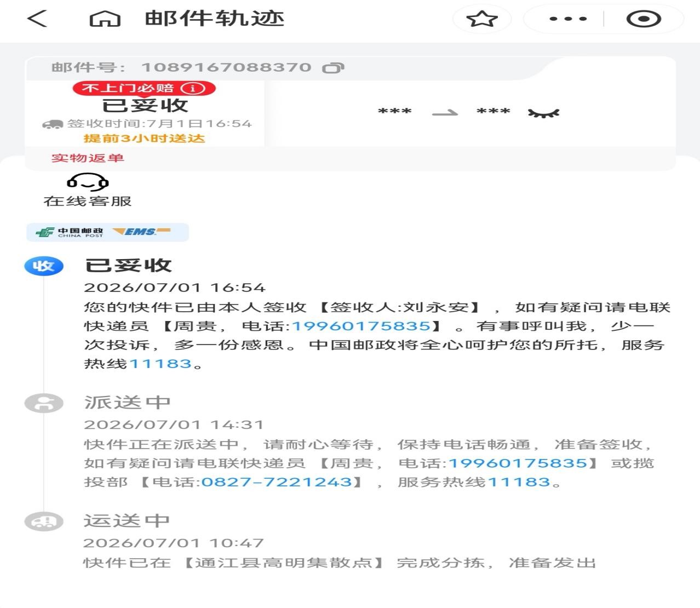Call courier number in the 已妥收 entry

361,326
